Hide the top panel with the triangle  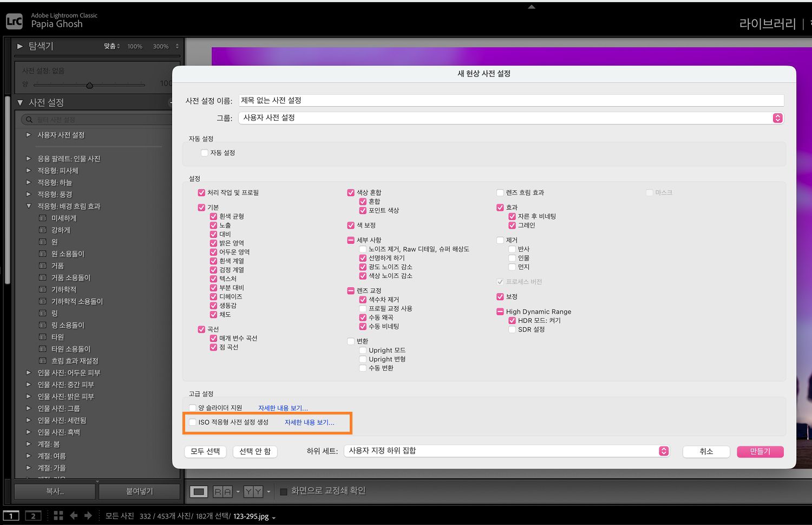[532, 7]
